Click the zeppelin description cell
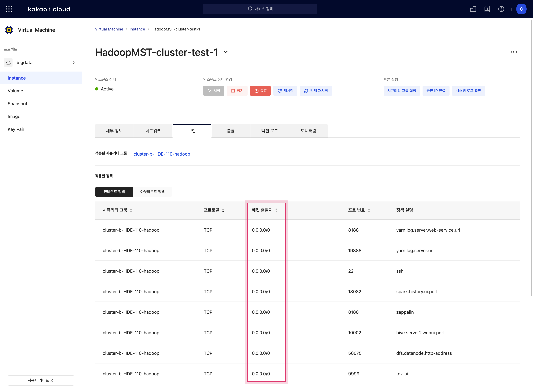 (405, 312)
